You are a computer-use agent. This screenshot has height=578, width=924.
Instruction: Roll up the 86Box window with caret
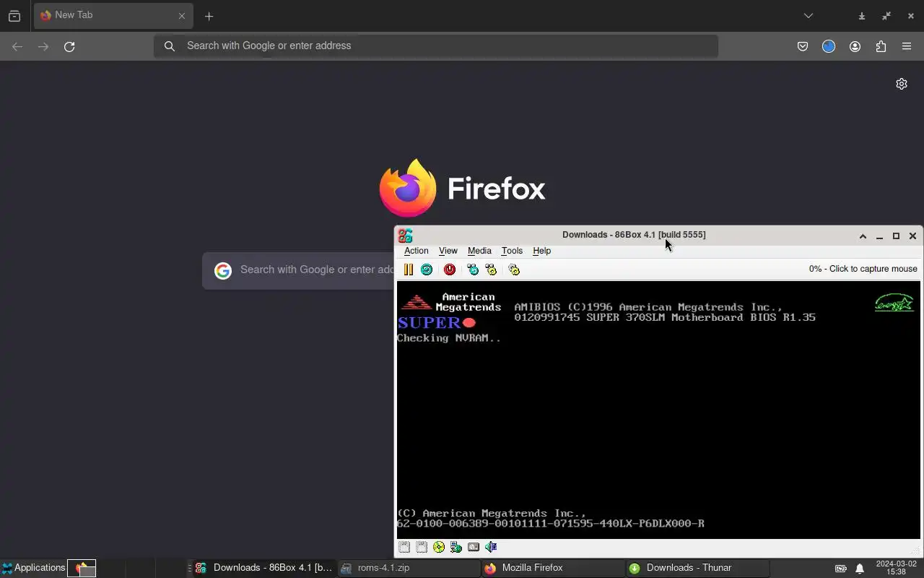[x=863, y=236]
